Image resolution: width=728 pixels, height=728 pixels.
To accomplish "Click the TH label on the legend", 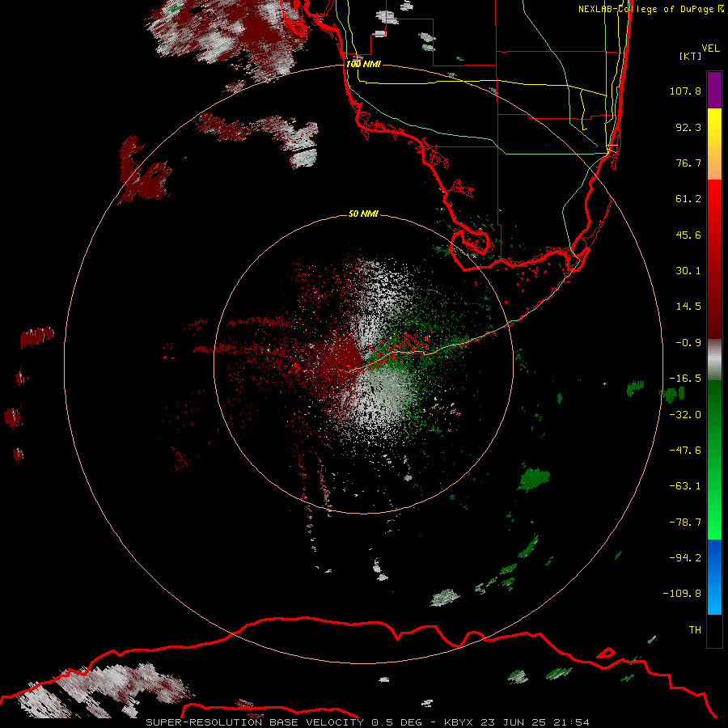I will click(x=695, y=630).
